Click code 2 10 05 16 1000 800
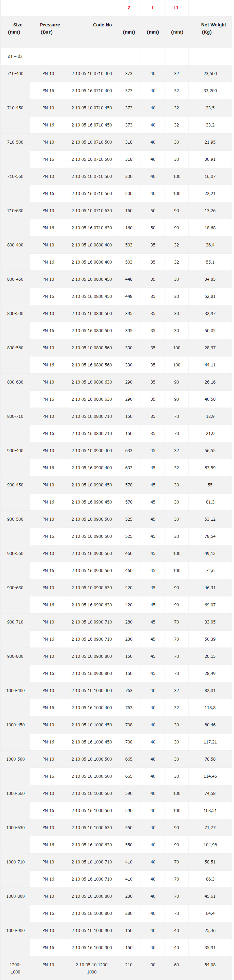The image size is (234, 980). [x=92, y=913]
